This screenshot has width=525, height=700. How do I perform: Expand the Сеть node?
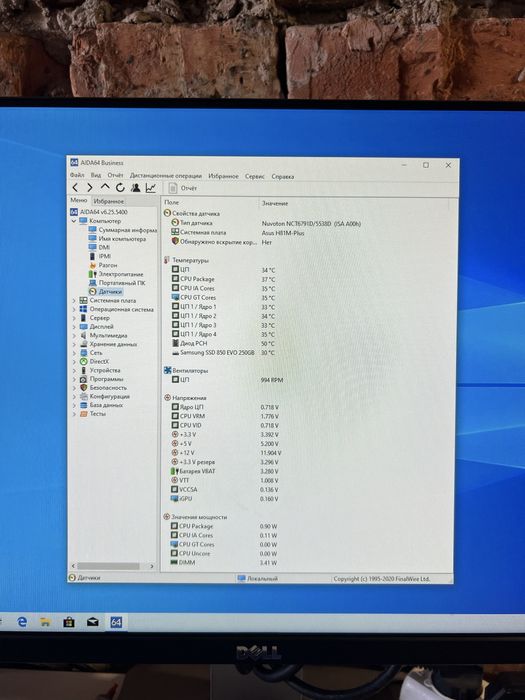point(74,353)
